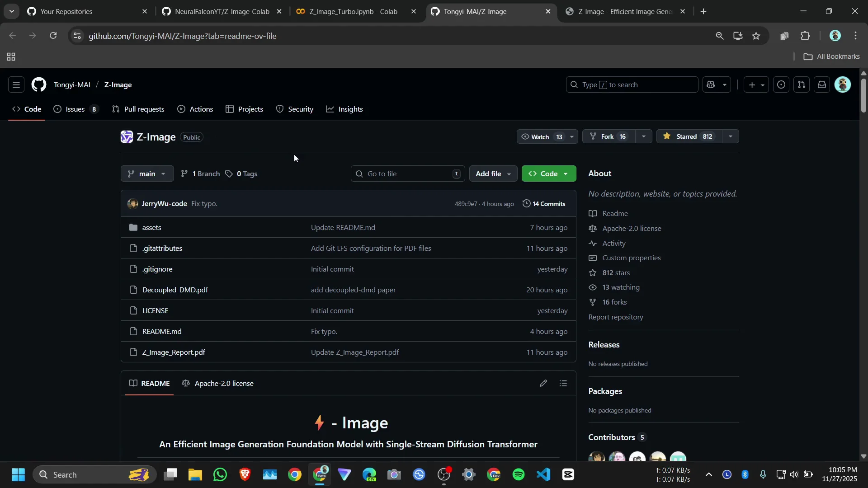Bookmark this page with star icon
The width and height of the screenshot is (868, 488).
756,36
